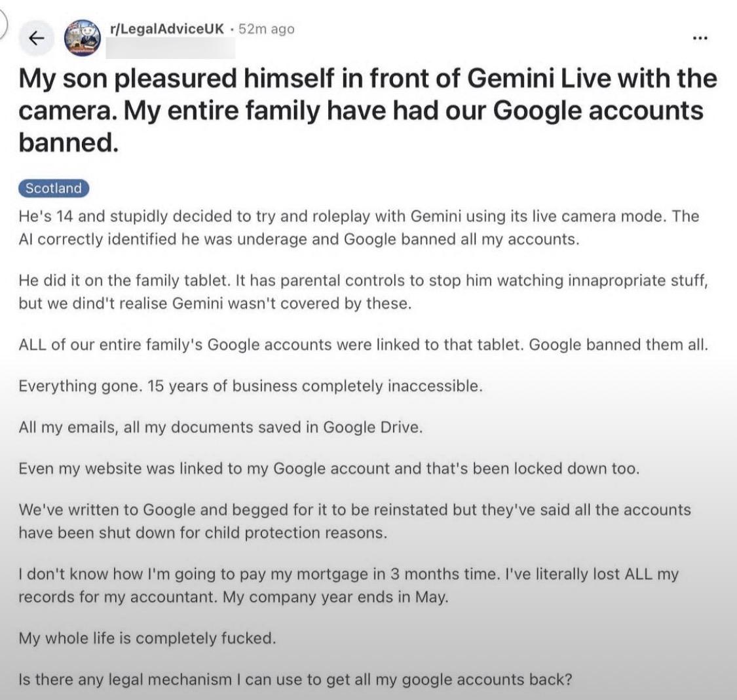Select the line "Google banned them all"

tap(618, 345)
